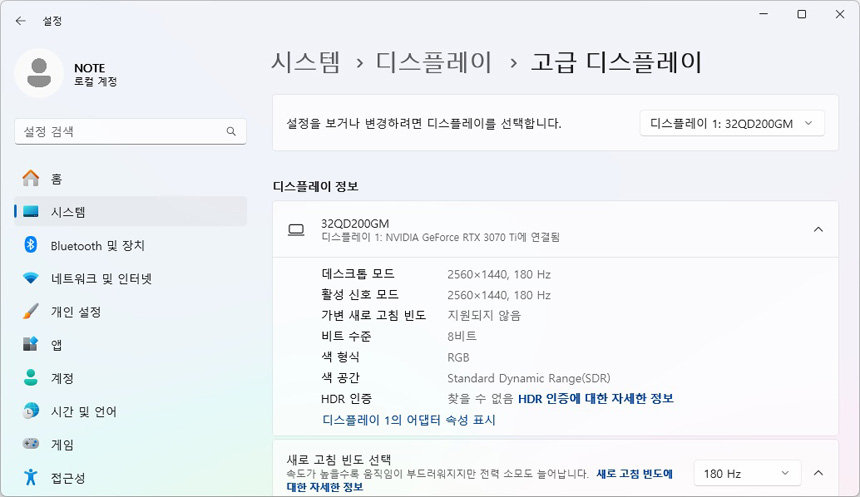Click the Bluetooth icon in sidebar
The width and height of the screenshot is (860, 497).
31,245
